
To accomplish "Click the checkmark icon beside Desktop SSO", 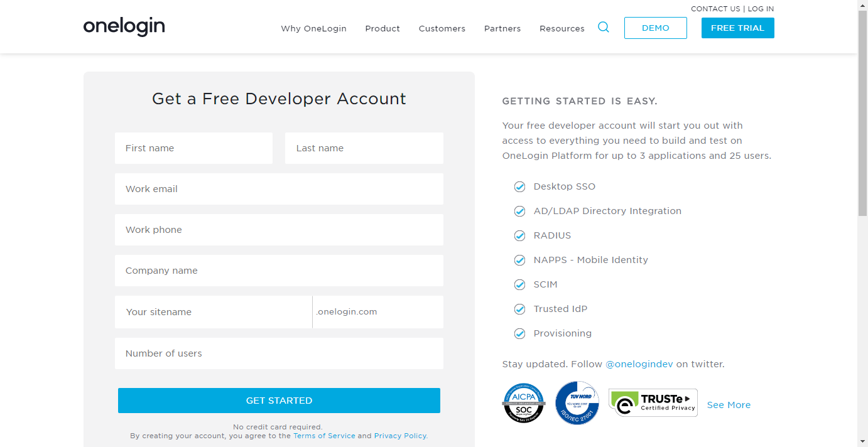I will tap(519, 186).
